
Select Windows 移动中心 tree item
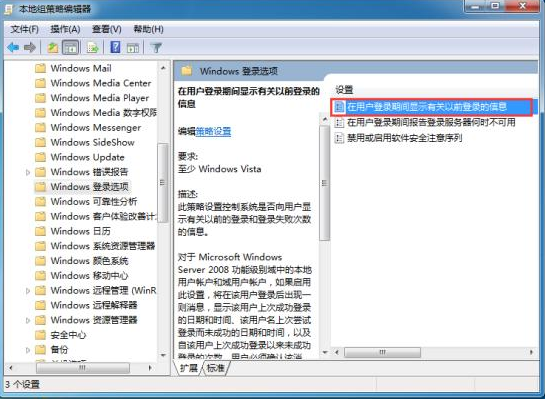click(89, 276)
